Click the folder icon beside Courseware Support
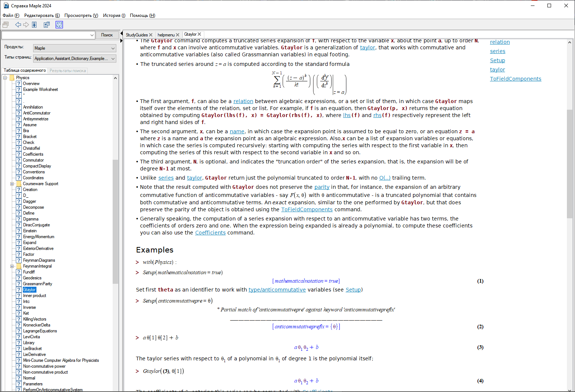Viewport: 575px width, 392px height. pyautogui.click(x=19, y=184)
